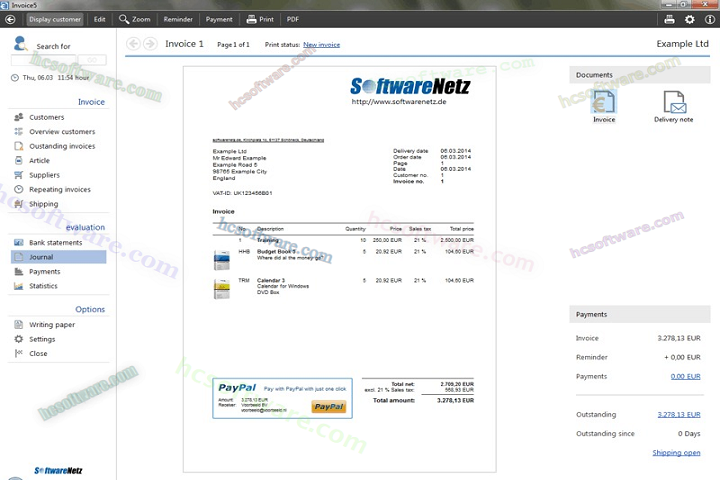Click the Close icon in sidebar
This screenshot has width=720, height=480.
(x=18, y=353)
